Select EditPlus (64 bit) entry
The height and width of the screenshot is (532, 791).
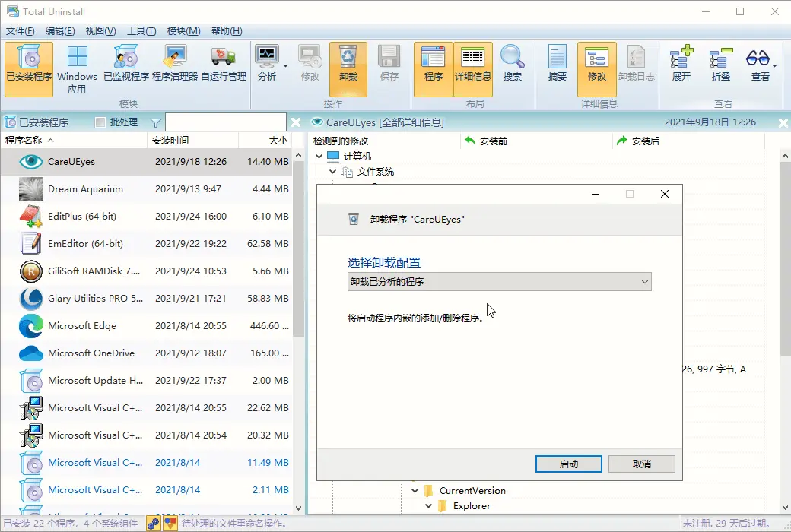(146, 217)
